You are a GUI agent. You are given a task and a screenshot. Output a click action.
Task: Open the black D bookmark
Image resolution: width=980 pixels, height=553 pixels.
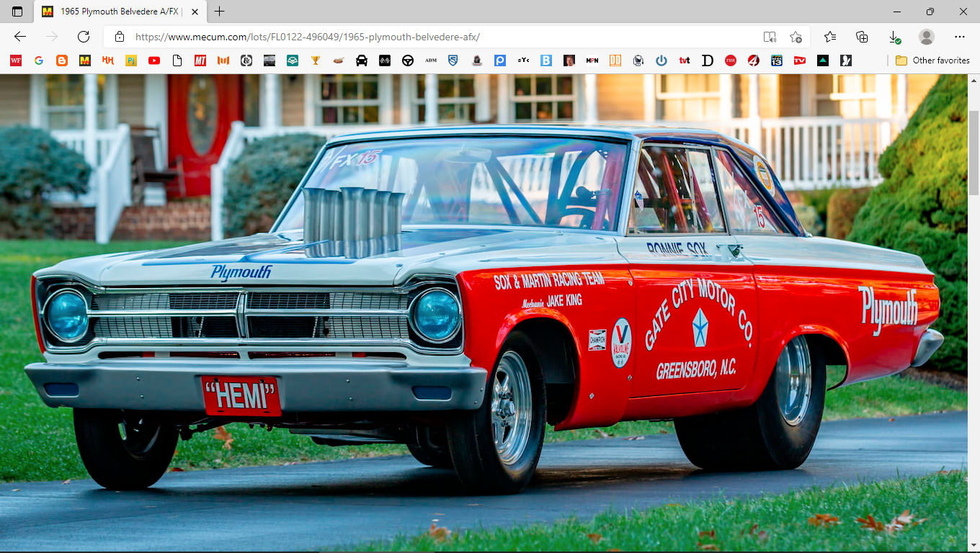708,60
